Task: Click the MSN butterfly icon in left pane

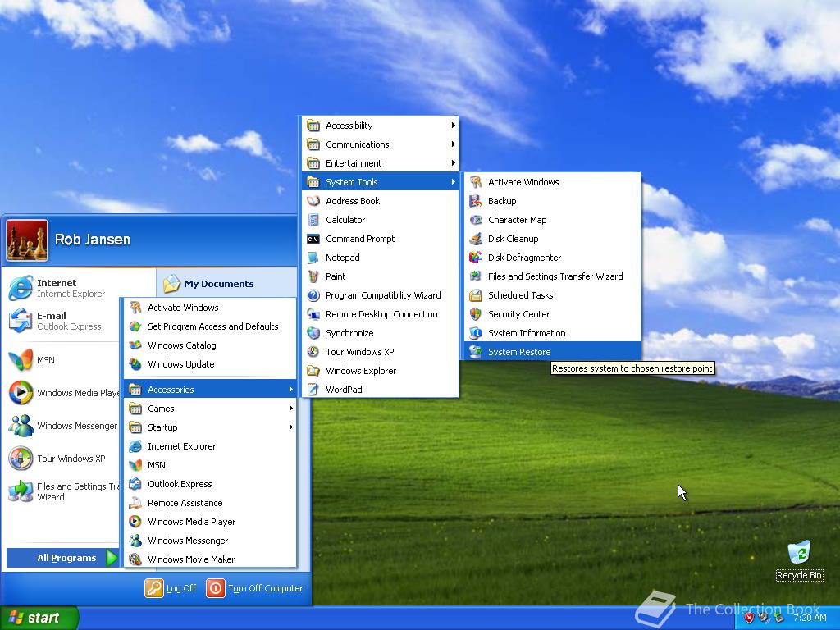Action: (21, 360)
